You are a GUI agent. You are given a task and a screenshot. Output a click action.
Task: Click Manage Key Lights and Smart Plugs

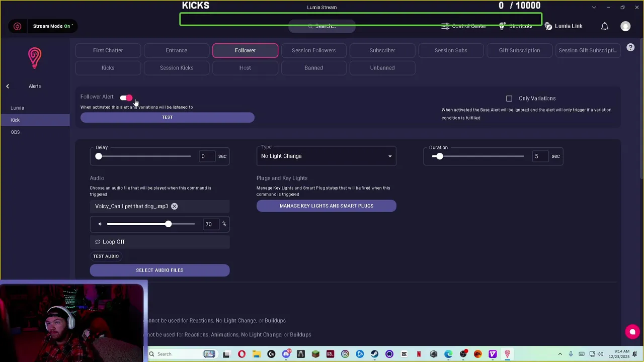point(326,206)
